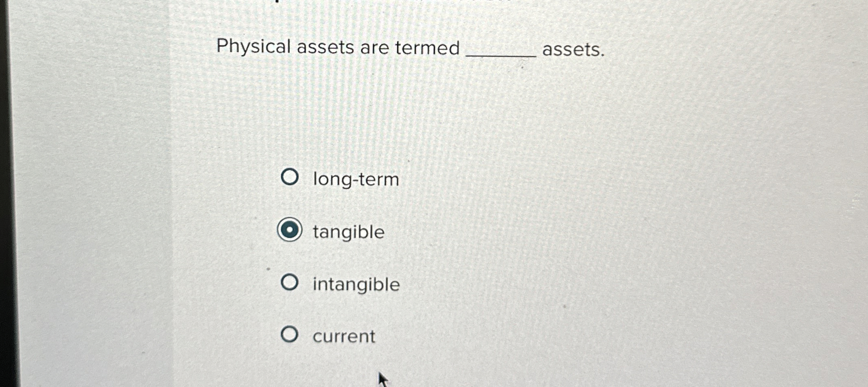Click the intangible option label
The width and height of the screenshot is (868, 387).
coord(356,285)
